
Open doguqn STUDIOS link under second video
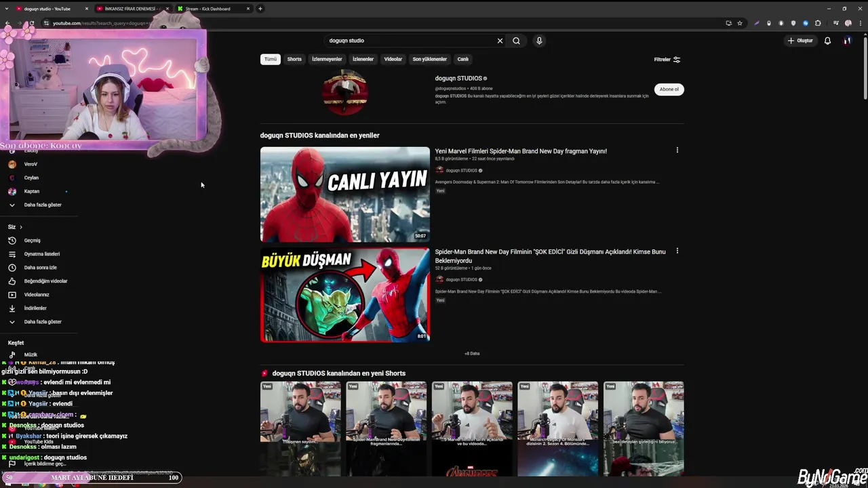462,279
